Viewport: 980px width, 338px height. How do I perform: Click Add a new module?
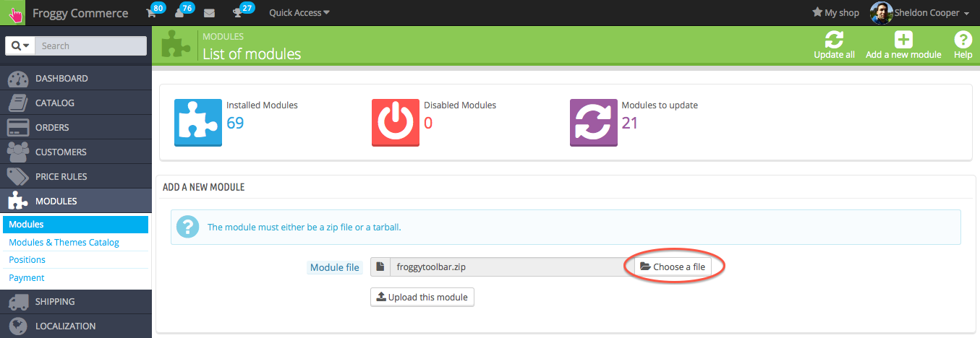click(903, 45)
